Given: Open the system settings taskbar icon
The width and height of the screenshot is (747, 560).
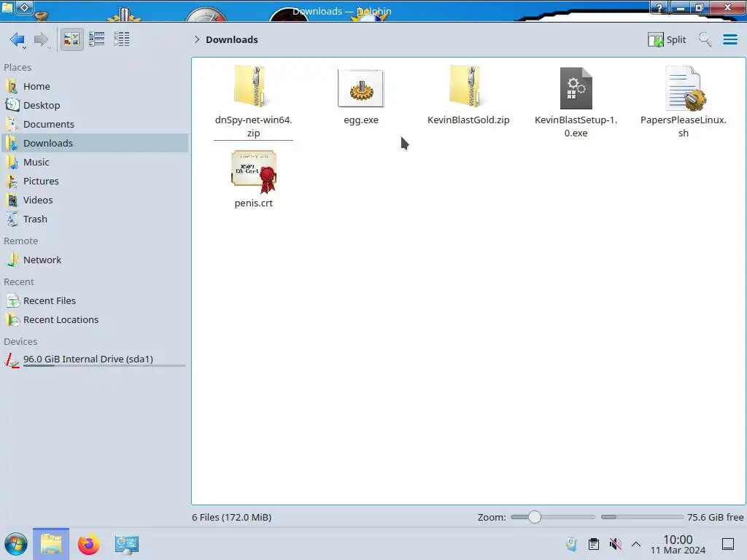Looking at the screenshot, I should coord(126,544).
